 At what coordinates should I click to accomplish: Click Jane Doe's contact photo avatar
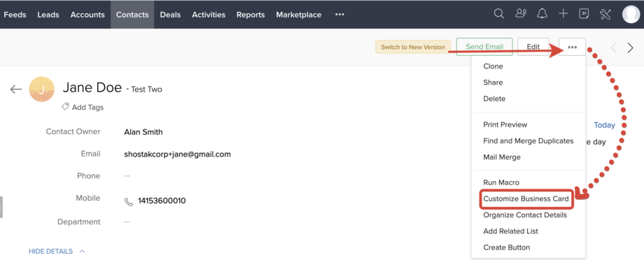(x=41, y=89)
